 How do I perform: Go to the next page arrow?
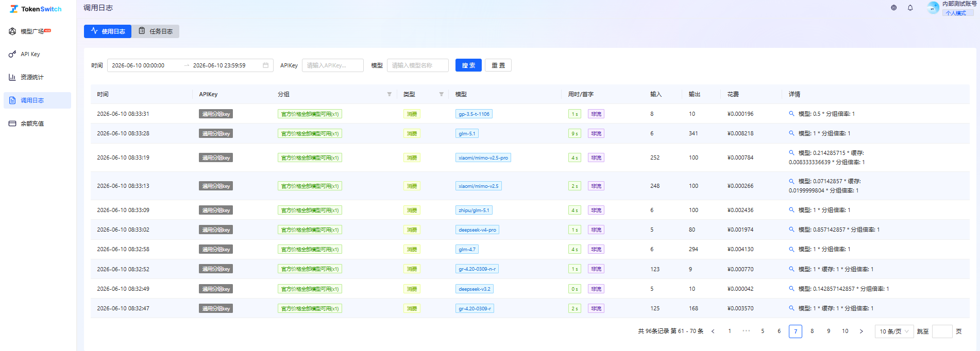[861, 331]
